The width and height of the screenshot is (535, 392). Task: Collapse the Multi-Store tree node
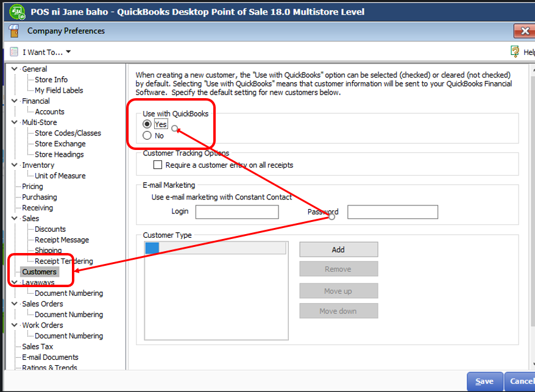point(15,122)
